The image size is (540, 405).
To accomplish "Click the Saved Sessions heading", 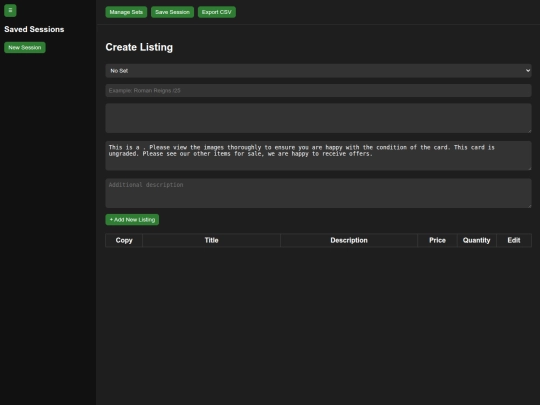I will pos(34,29).
